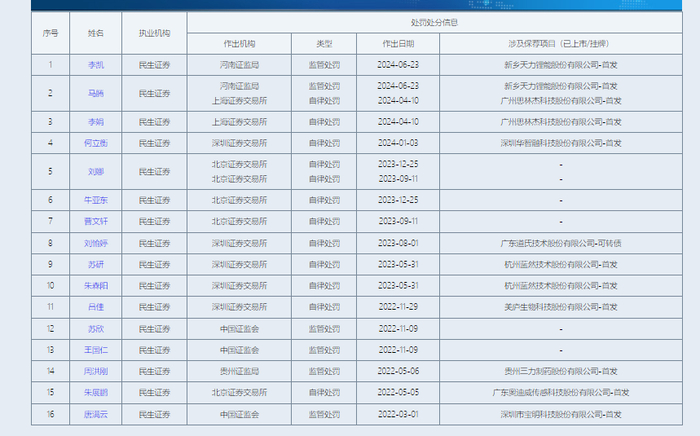This screenshot has height=436, width=700.
Task: Click 广东道氏技术股份有限公司-可转债 project cell
Action: click(561, 243)
